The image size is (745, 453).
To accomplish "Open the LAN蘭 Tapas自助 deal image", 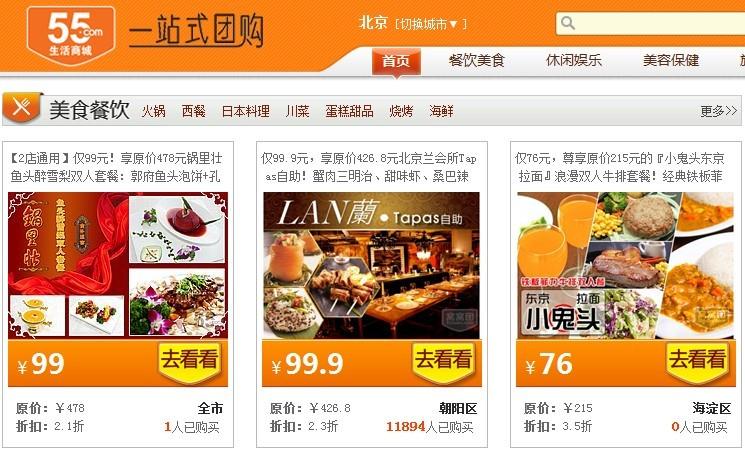I will click(x=372, y=265).
